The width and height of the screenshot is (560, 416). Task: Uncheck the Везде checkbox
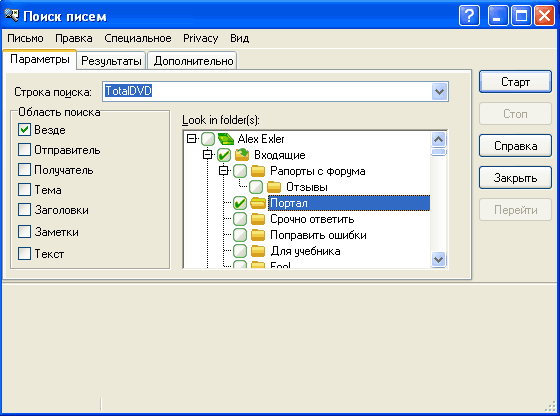point(24,130)
